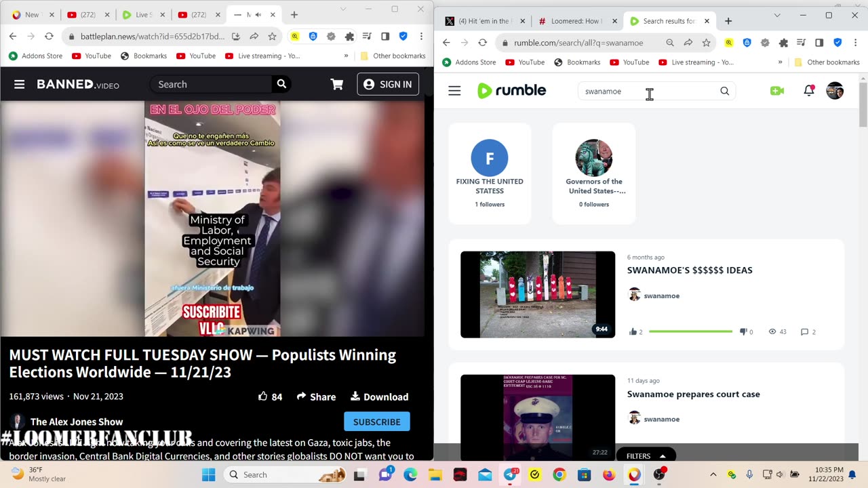Click the green Rumble upload camera icon

point(777,91)
